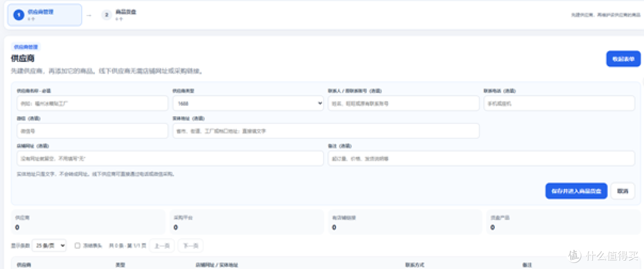This screenshot has width=644, height=269.
Task: Click 保存并进入商品货盘 button
Action: [576, 191]
